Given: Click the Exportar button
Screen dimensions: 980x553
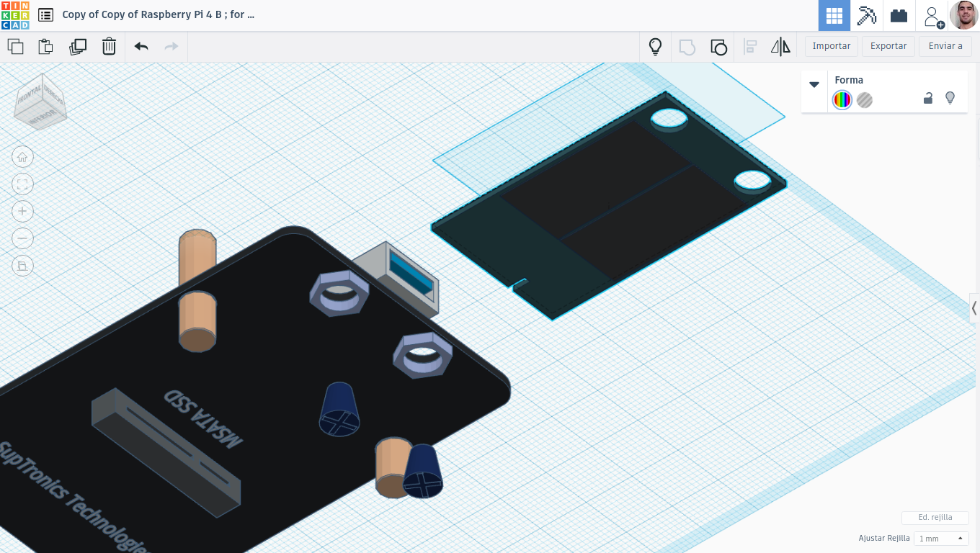Looking at the screenshot, I should 888,46.
